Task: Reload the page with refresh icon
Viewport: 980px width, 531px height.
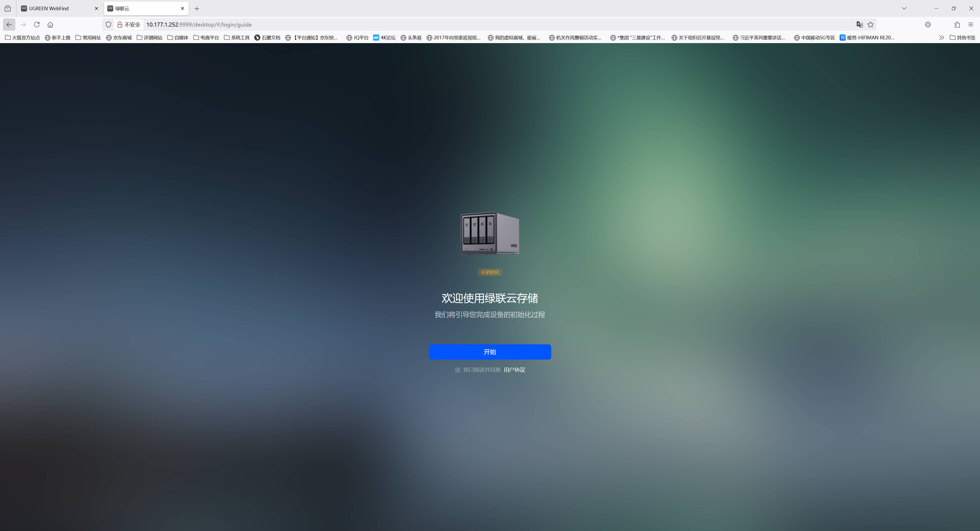Action: coord(36,24)
